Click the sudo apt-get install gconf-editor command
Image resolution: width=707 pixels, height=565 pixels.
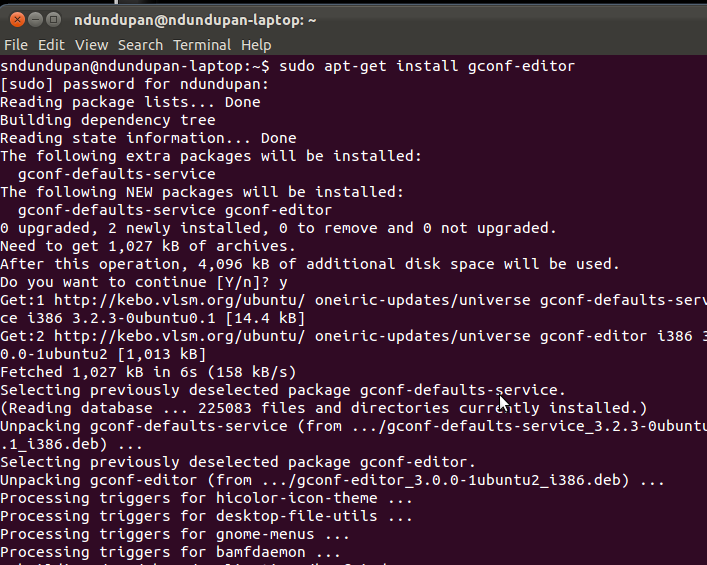tap(427, 66)
